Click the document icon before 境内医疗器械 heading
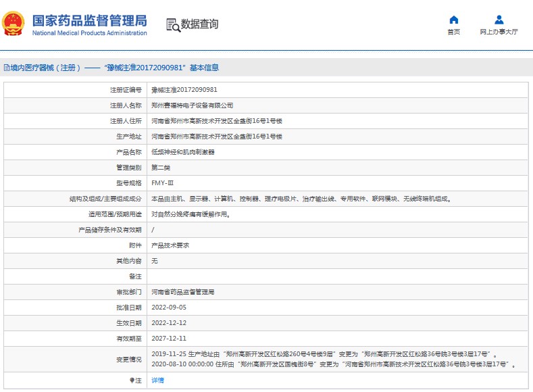Screen dimensions: 533x392 (6, 68)
